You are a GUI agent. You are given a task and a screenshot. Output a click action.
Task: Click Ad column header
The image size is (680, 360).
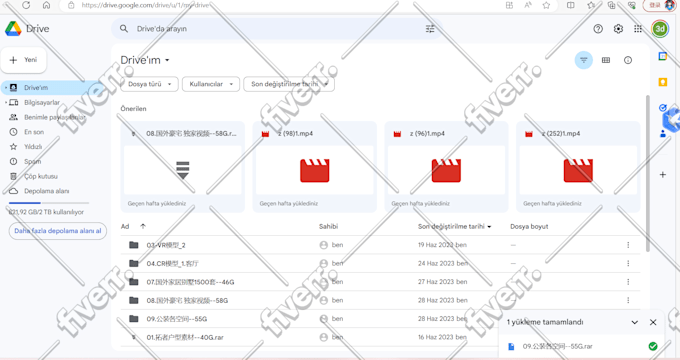point(125,226)
